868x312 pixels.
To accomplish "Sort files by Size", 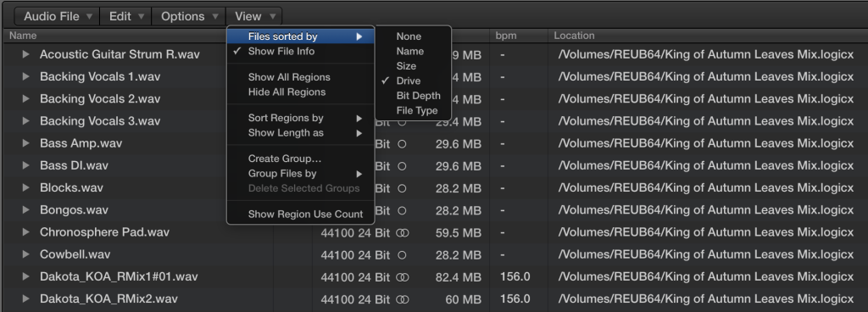I will (413, 66).
